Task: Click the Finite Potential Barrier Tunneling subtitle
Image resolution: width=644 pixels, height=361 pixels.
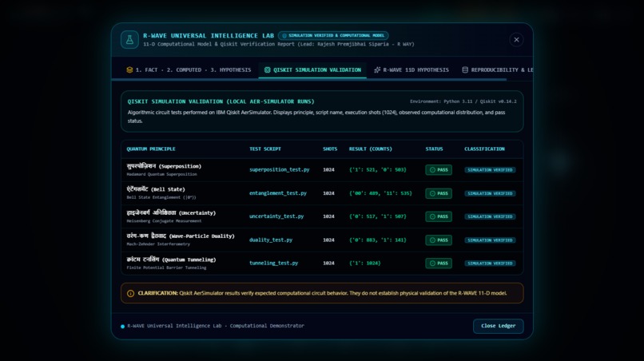Action: click(166, 268)
